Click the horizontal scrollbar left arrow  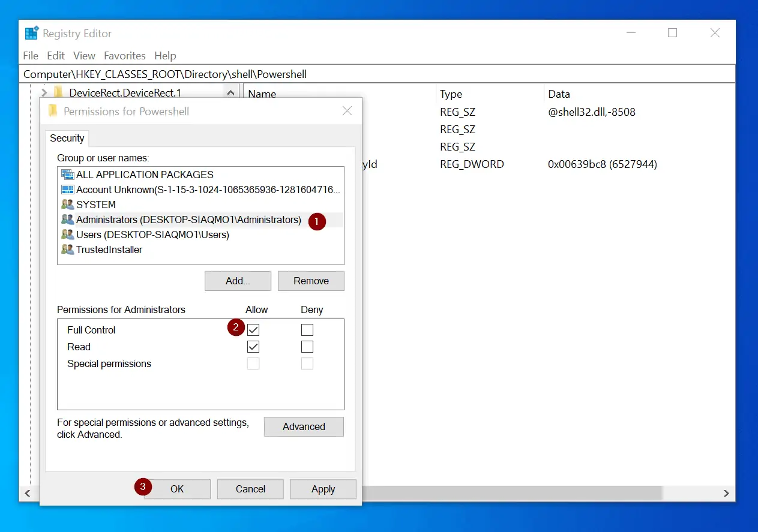pyautogui.click(x=27, y=493)
